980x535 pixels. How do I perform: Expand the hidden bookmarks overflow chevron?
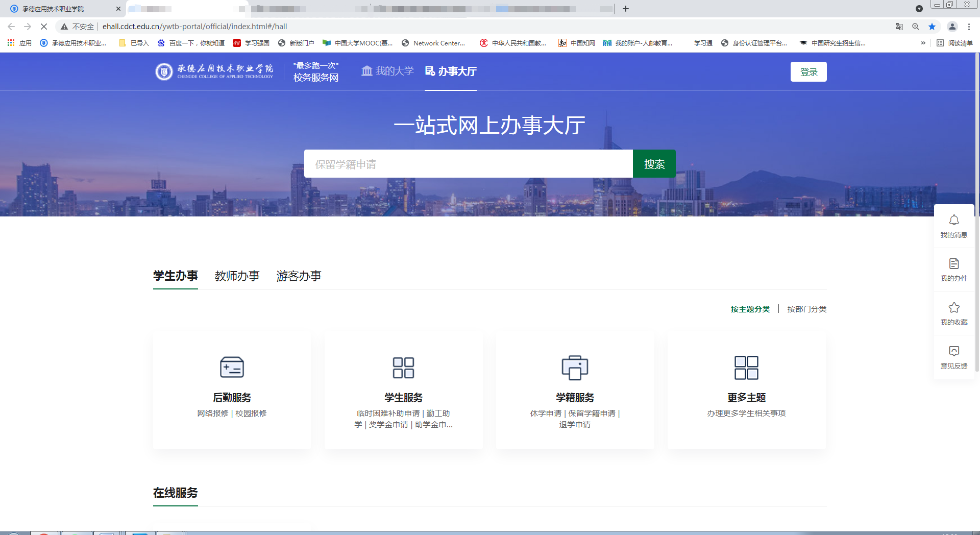pos(923,43)
